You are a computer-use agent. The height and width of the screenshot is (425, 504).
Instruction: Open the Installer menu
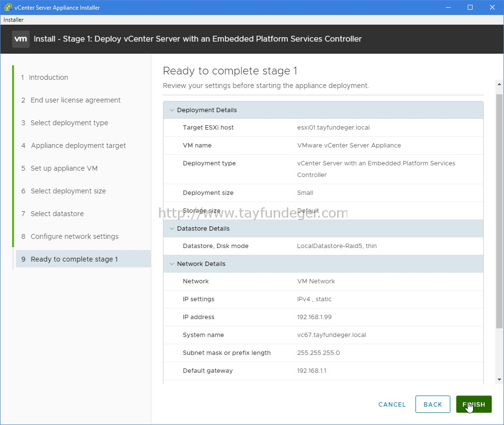14,20
